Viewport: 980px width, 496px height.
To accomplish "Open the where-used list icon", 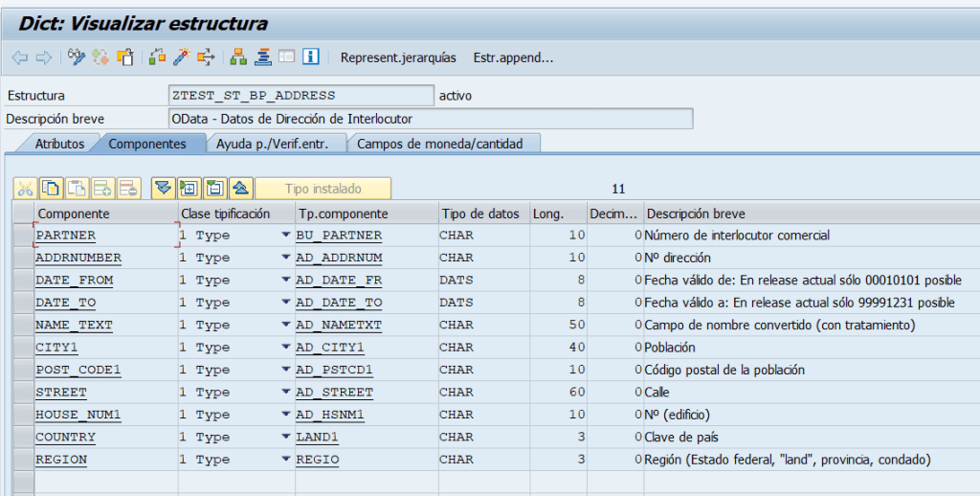I will (205, 57).
